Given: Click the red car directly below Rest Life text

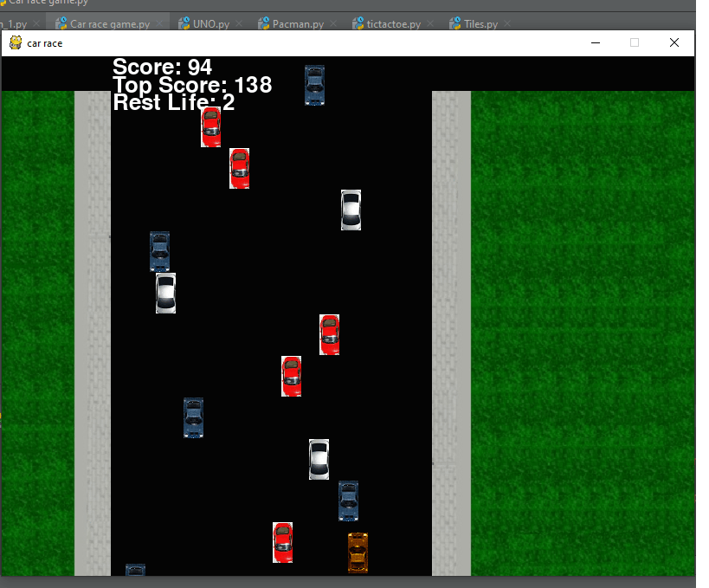Looking at the screenshot, I should point(210,127).
